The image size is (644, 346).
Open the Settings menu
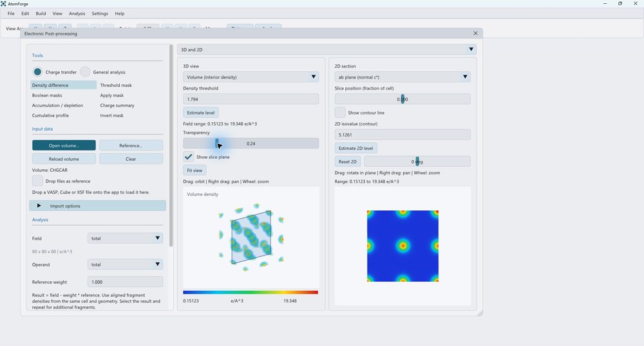point(100,14)
